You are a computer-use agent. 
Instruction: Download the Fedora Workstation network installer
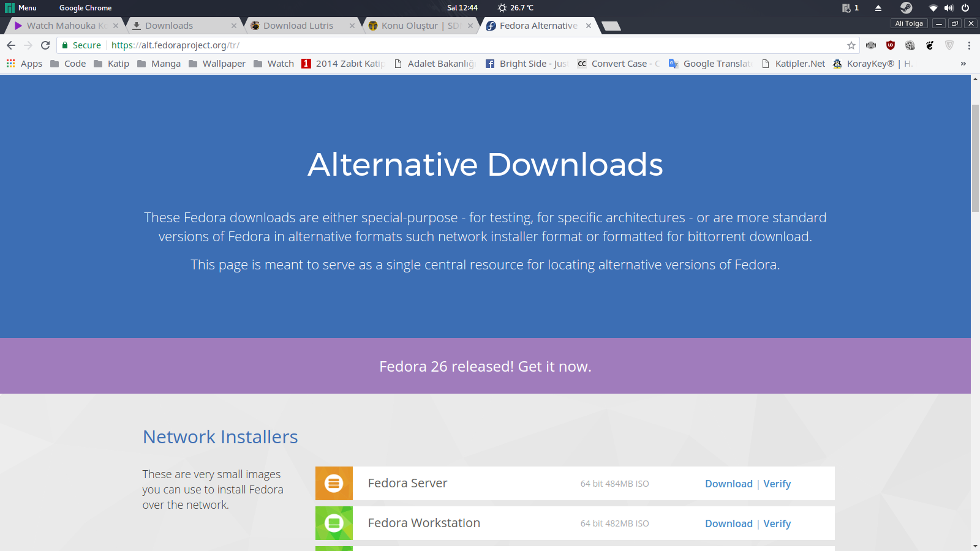coord(728,523)
